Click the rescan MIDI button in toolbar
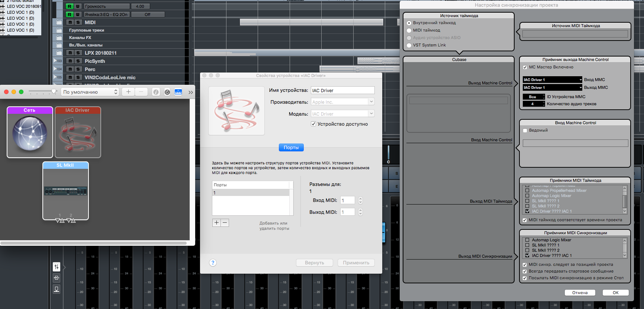Viewport: 644px width, 309px height. (167, 92)
